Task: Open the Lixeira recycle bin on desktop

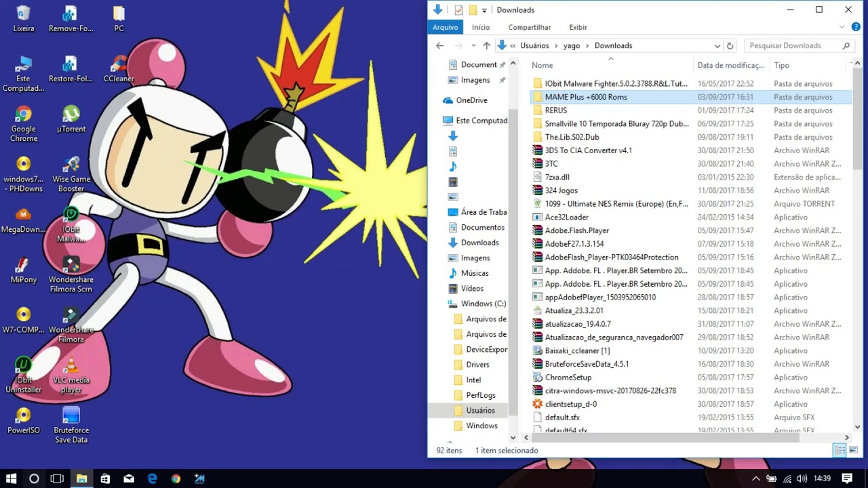Action: pyautogui.click(x=24, y=19)
